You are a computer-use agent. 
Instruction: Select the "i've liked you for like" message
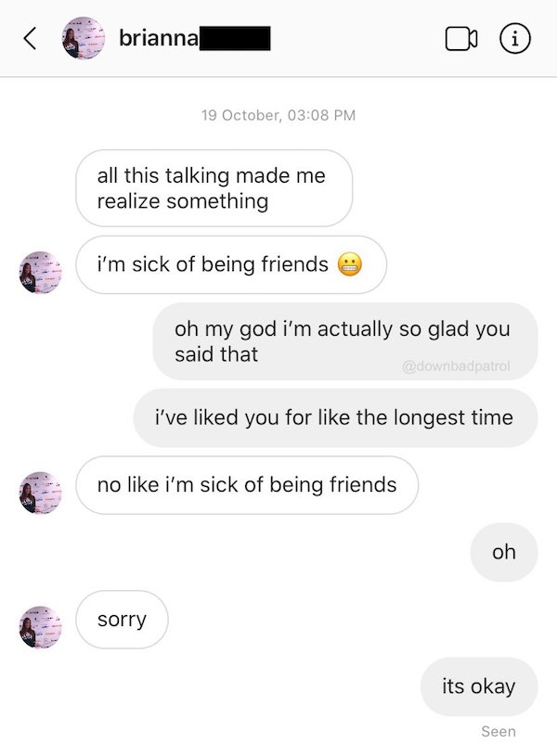pyautogui.click(x=334, y=417)
